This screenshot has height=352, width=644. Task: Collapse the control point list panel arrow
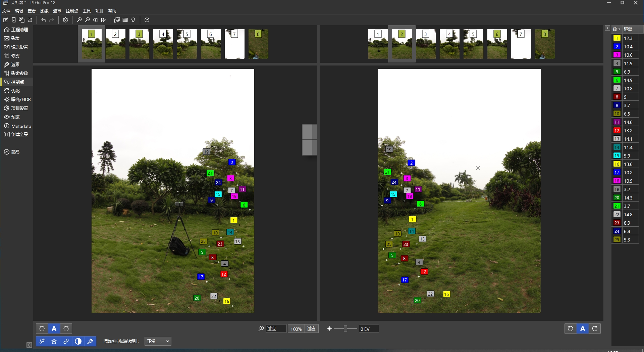(607, 28)
